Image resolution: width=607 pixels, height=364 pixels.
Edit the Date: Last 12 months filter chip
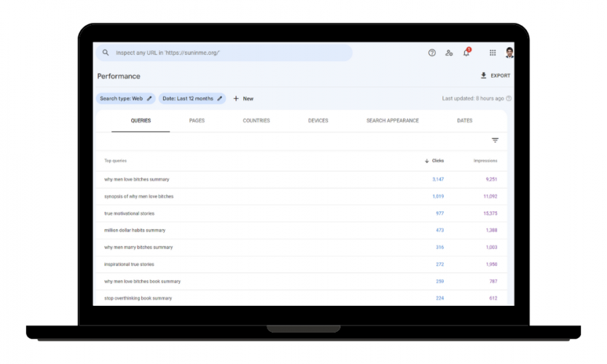[192, 98]
